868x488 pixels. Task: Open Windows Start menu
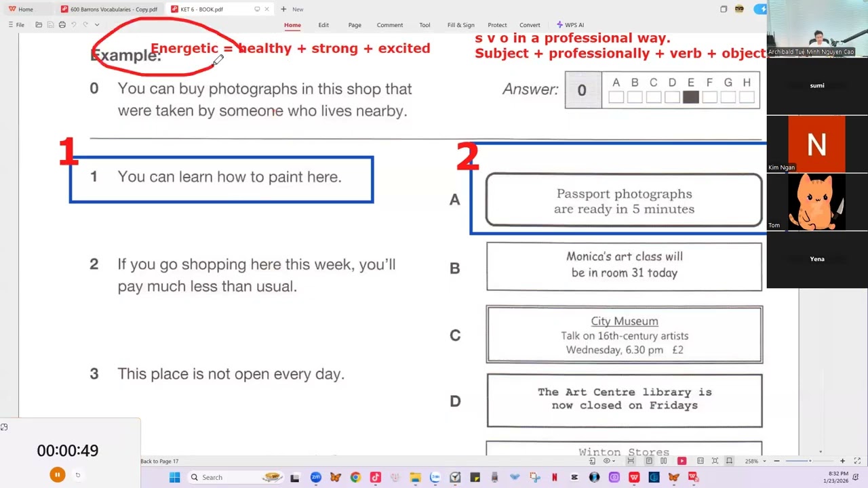pyautogui.click(x=174, y=477)
